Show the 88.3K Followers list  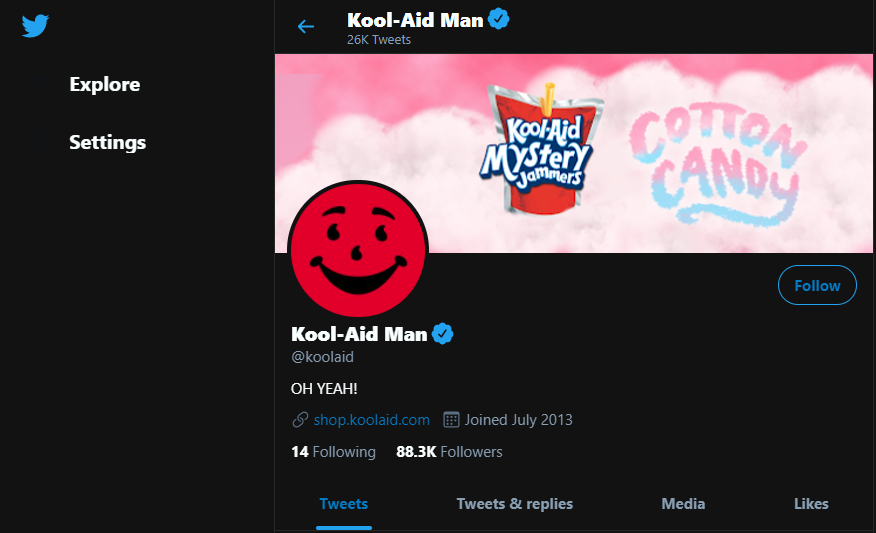click(x=449, y=452)
